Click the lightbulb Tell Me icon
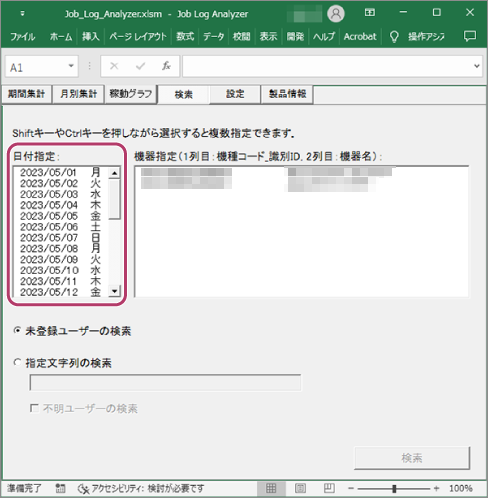The height and width of the screenshot is (498, 488). coord(394,37)
